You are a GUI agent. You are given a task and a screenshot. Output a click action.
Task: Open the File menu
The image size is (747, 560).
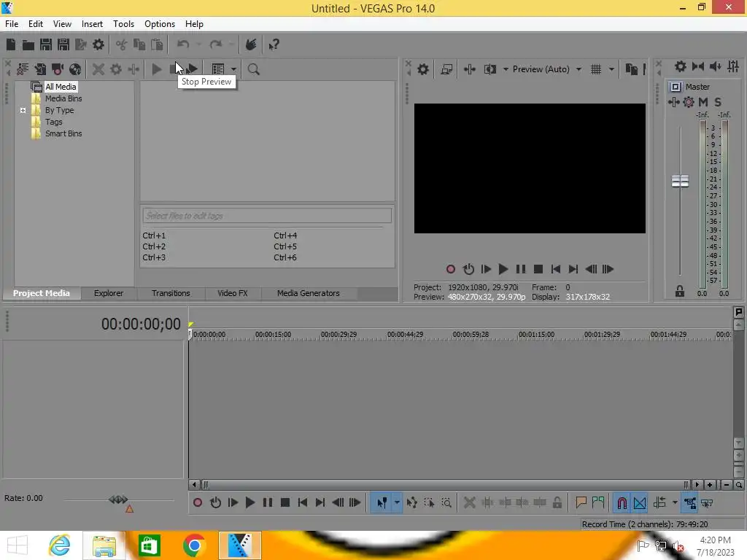click(x=12, y=24)
